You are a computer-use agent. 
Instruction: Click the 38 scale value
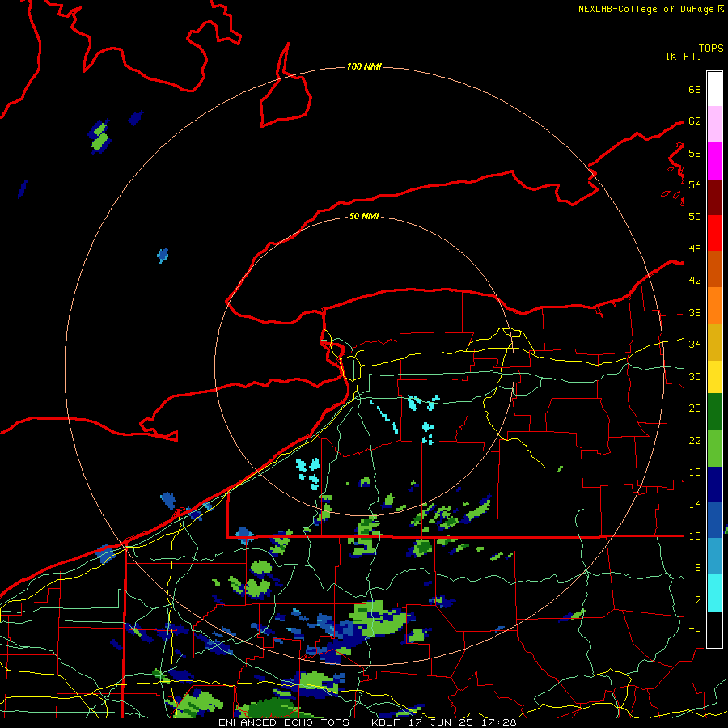pyautogui.click(x=695, y=312)
